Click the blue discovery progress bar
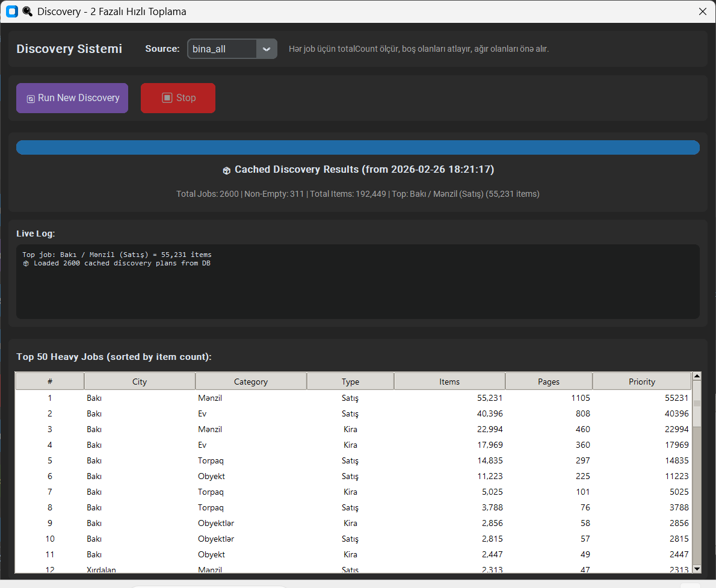716x588 pixels. tap(357, 147)
